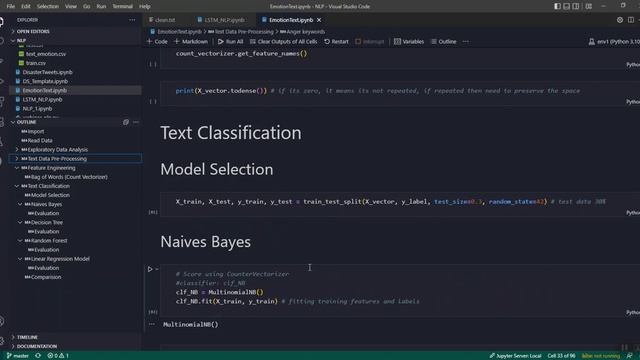Screen dimensions: 640x360
Task: Open the Edit menu
Action: (26, 6)
